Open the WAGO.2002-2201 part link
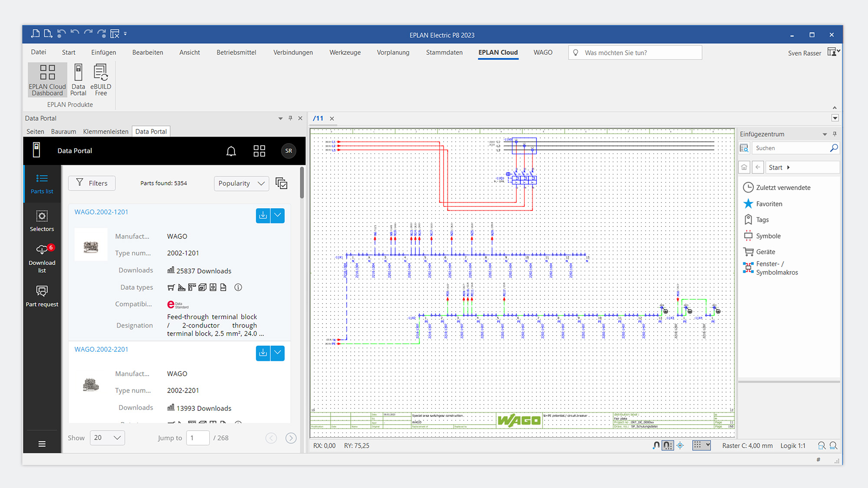This screenshot has height=488, width=868. click(x=102, y=349)
